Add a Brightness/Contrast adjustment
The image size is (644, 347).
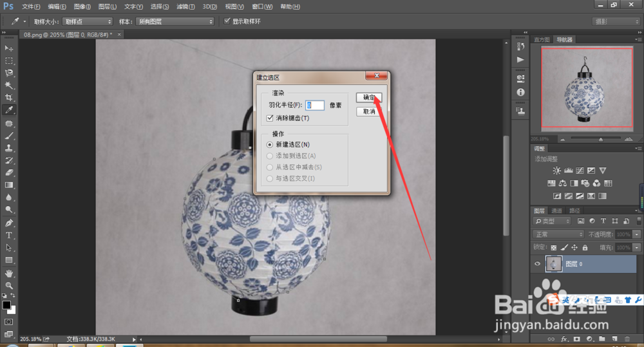556,171
